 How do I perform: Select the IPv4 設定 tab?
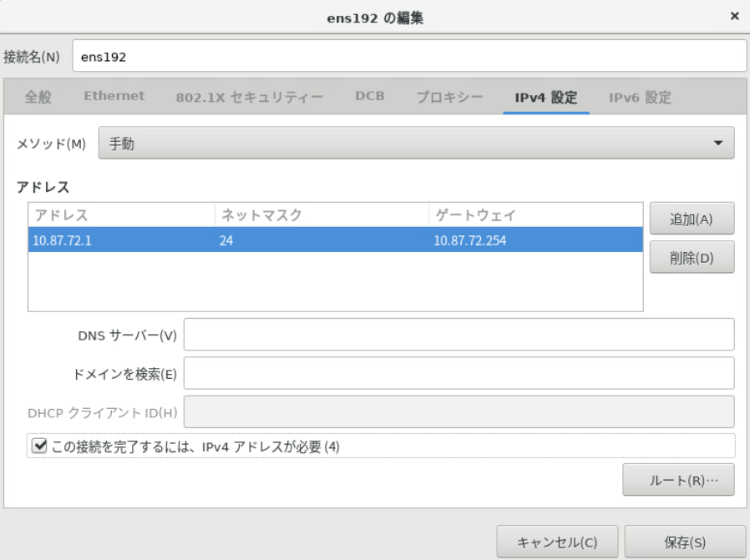545,98
